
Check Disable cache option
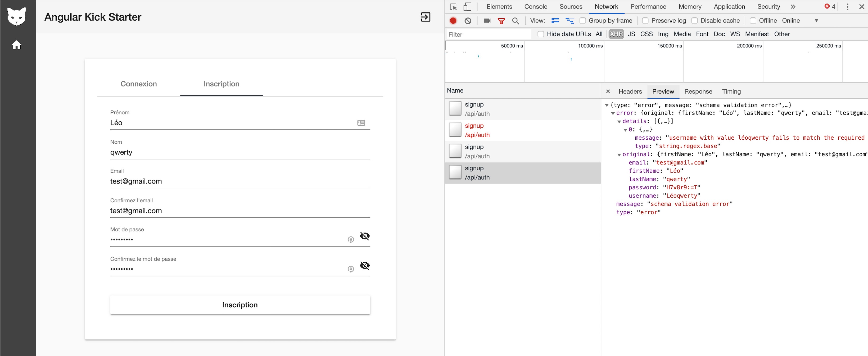point(694,21)
